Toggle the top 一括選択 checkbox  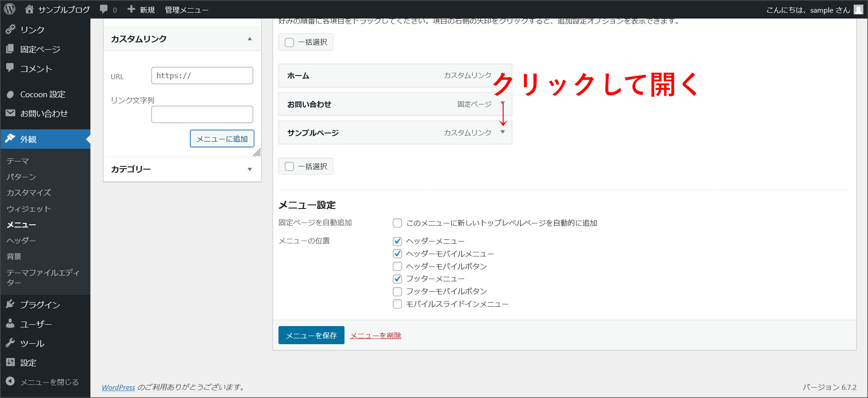[289, 43]
